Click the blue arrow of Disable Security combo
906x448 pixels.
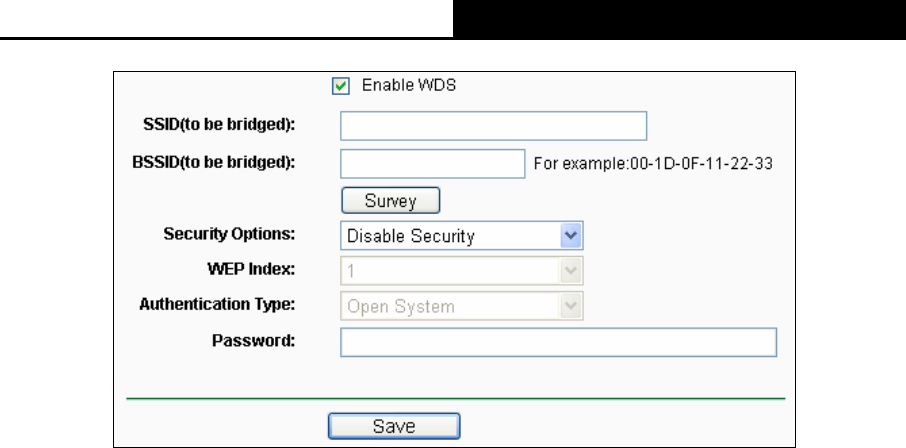(571, 236)
